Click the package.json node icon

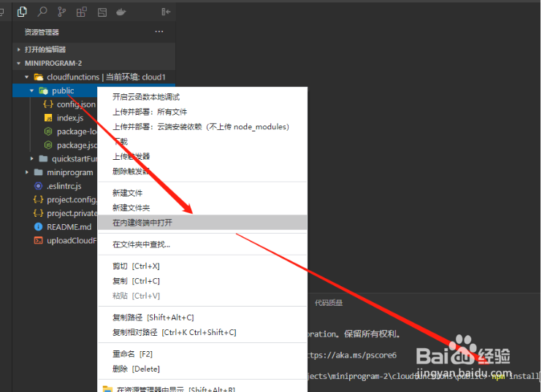(x=48, y=145)
